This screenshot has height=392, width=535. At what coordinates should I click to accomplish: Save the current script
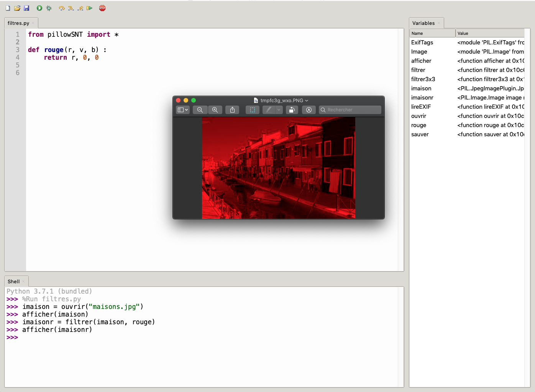coord(26,8)
